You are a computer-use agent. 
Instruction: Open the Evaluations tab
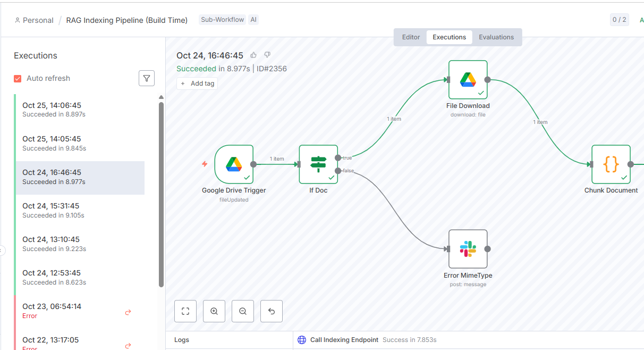tap(496, 37)
